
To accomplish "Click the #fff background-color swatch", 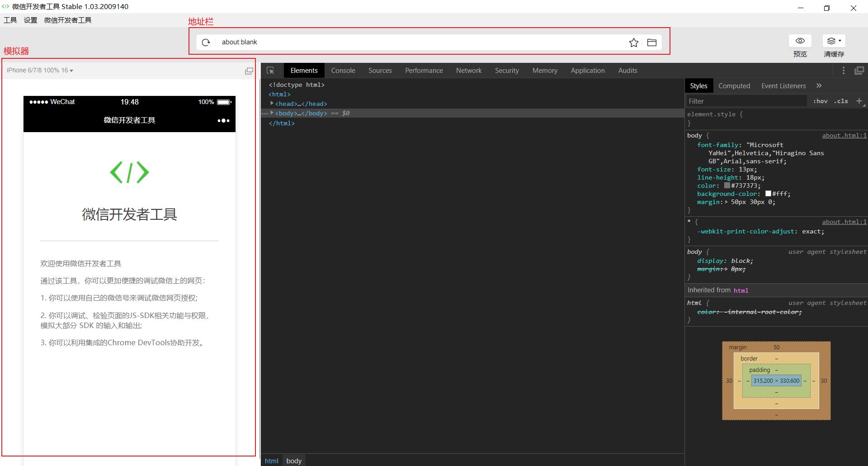I will click(768, 194).
